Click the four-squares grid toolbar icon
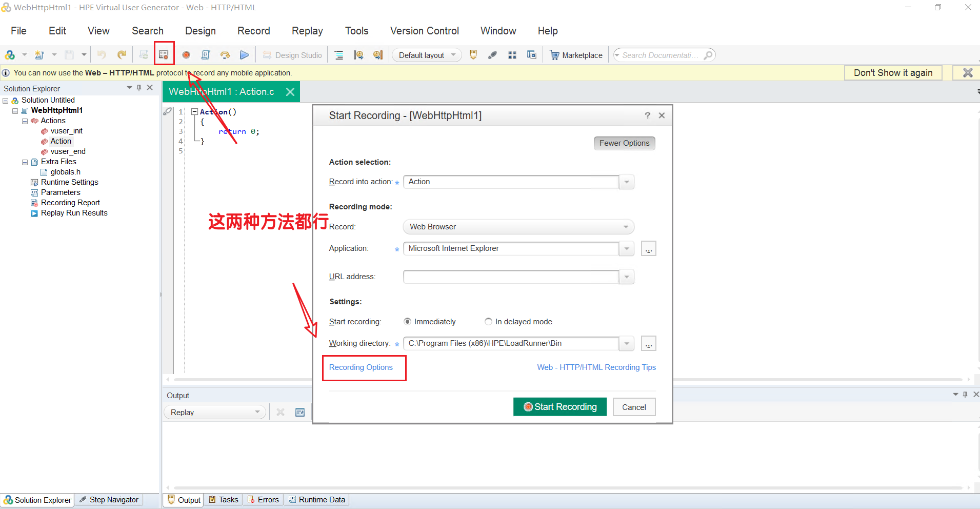Viewport: 980px width, 509px height. pyautogui.click(x=512, y=55)
